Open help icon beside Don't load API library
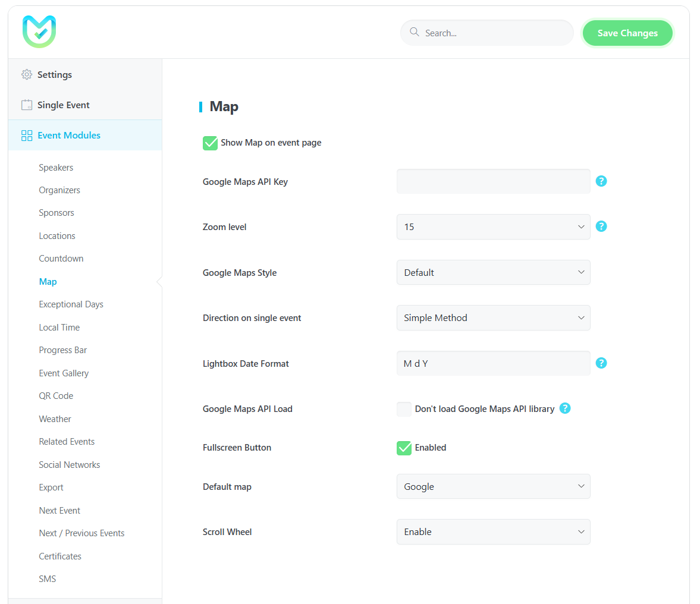This screenshot has width=700, height=604. [565, 408]
